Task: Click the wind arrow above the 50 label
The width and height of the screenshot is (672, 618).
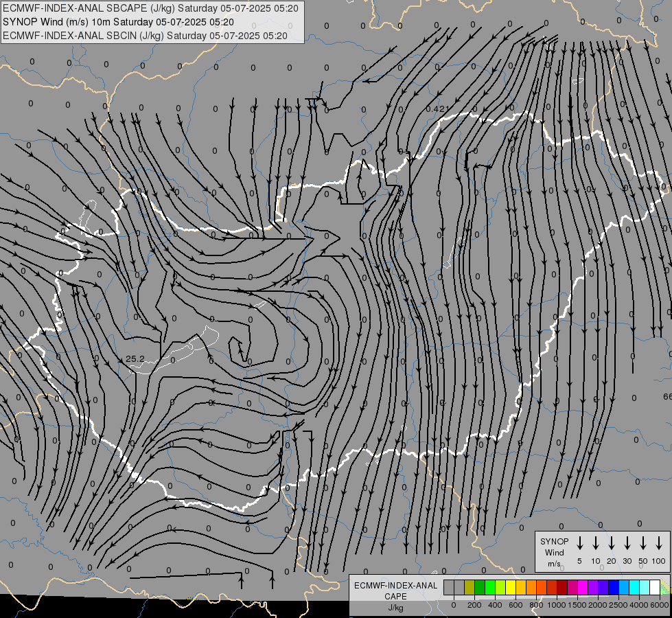Action: click(643, 543)
